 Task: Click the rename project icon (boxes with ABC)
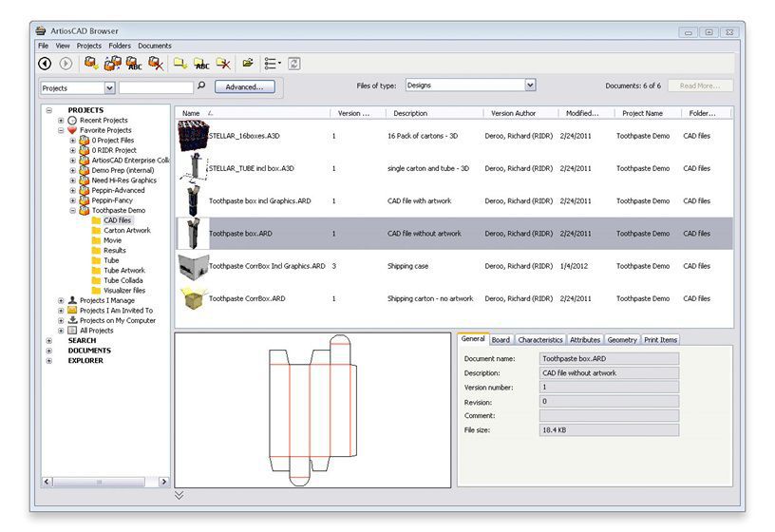(x=134, y=63)
